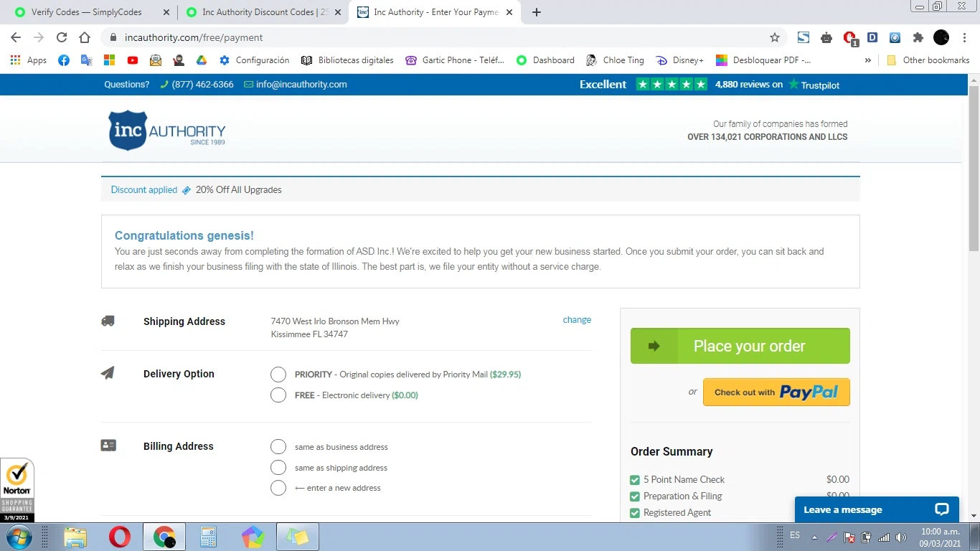The width and height of the screenshot is (980, 551).
Task: Close the Verify Codes — SimplyCodes tab
Action: 166,12
